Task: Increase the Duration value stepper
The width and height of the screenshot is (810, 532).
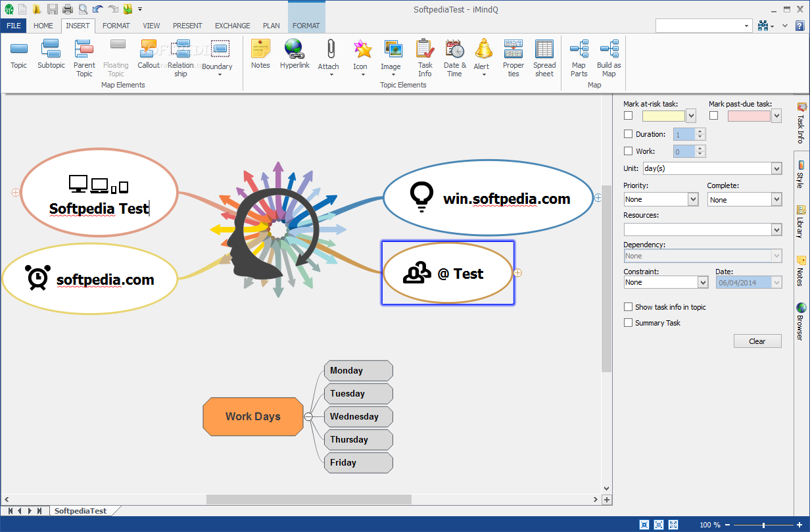Action: tap(700, 131)
